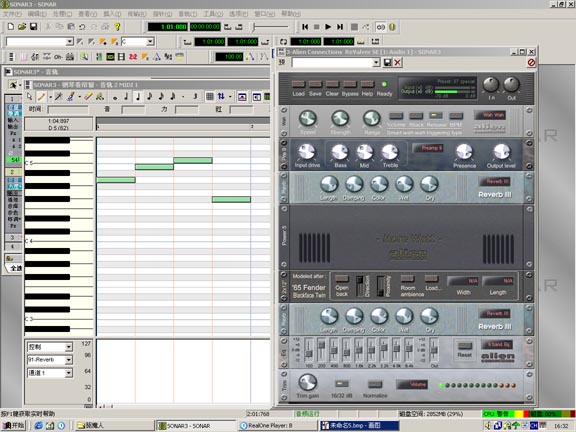Click the Help button in ReValver

click(367, 84)
